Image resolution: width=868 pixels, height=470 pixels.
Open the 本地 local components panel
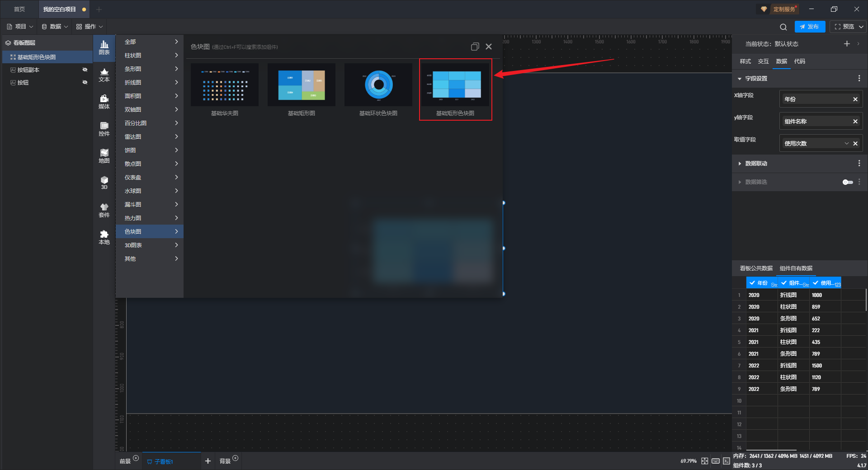click(104, 238)
